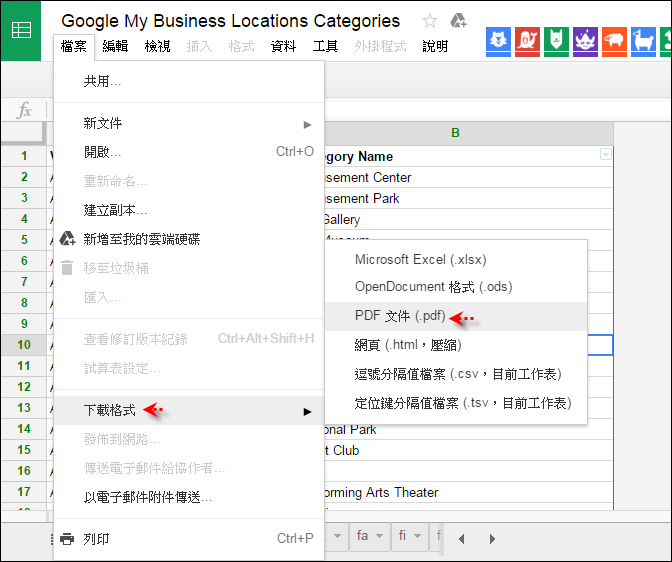This screenshot has width=672, height=562.
Task: Select 列印 at menu bottom
Action: pyautogui.click(x=189, y=538)
